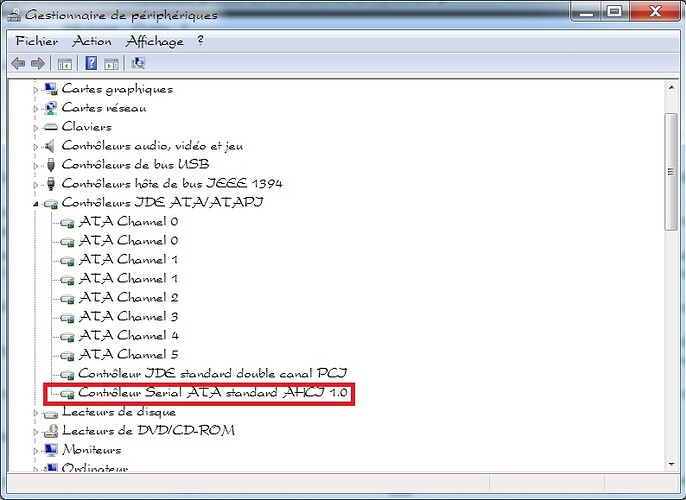Viewport: 686px width, 500px height.
Task: Click the Forward arrow in the toolbar
Action: (38, 63)
